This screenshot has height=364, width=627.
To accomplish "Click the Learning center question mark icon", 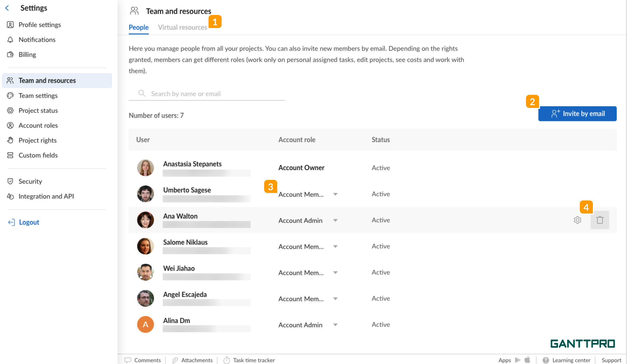I will (546, 360).
